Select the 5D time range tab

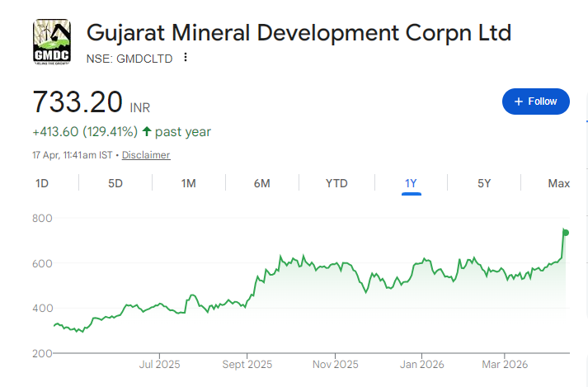pyautogui.click(x=115, y=183)
